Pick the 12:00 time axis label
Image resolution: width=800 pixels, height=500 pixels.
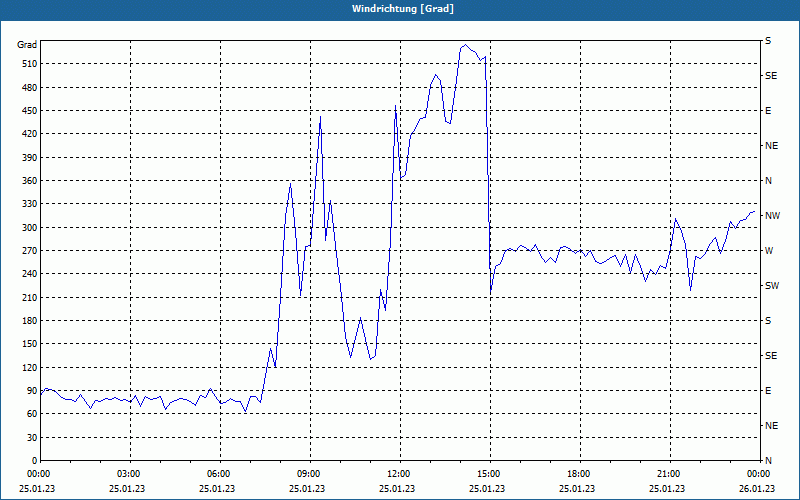(x=397, y=473)
